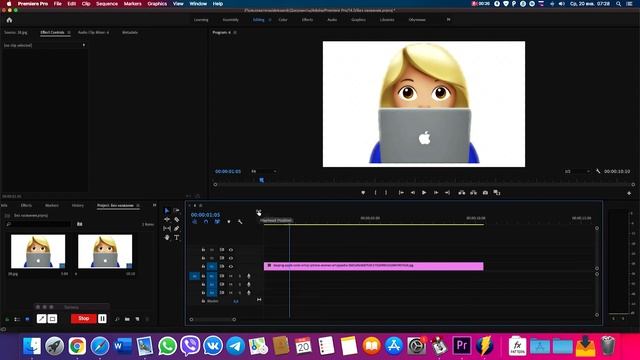Open Program monitor zoom level dropdown
The height and width of the screenshot is (360, 640).
(x=264, y=171)
